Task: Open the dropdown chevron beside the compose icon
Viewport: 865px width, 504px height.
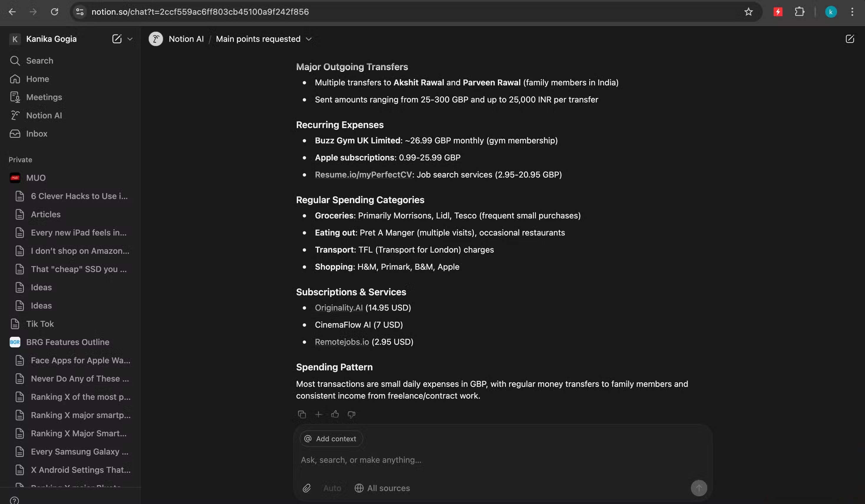Action: (x=130, y=39)
